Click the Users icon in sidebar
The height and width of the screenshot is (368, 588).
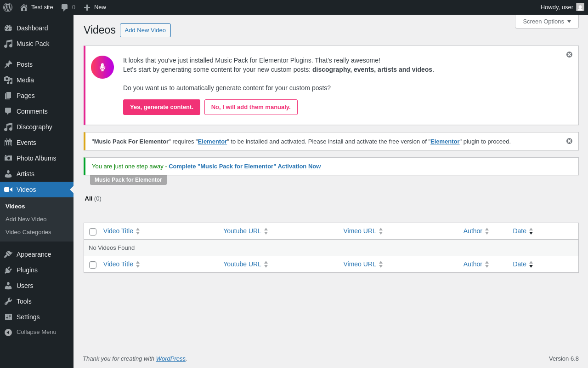pyautogui.click(x=8, y=286)
